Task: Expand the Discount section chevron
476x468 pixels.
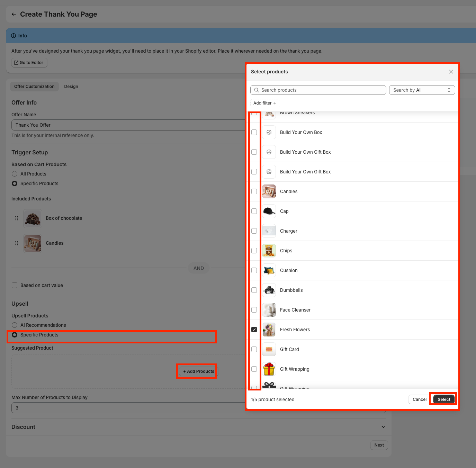Action: [383, 427]
